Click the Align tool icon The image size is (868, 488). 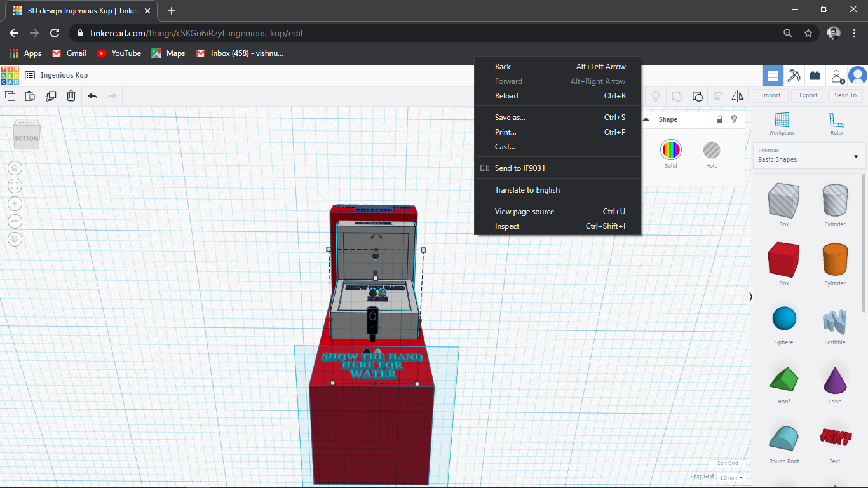point(717,96)
